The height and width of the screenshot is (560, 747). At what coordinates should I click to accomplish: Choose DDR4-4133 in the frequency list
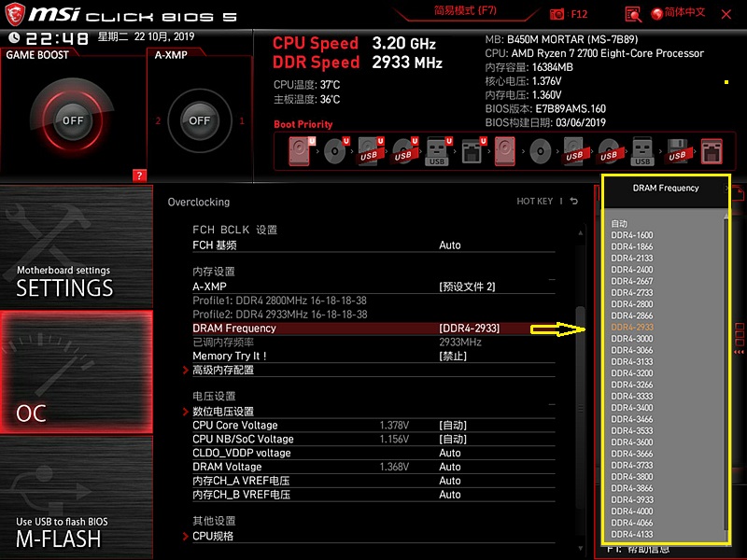coord(632,534)
